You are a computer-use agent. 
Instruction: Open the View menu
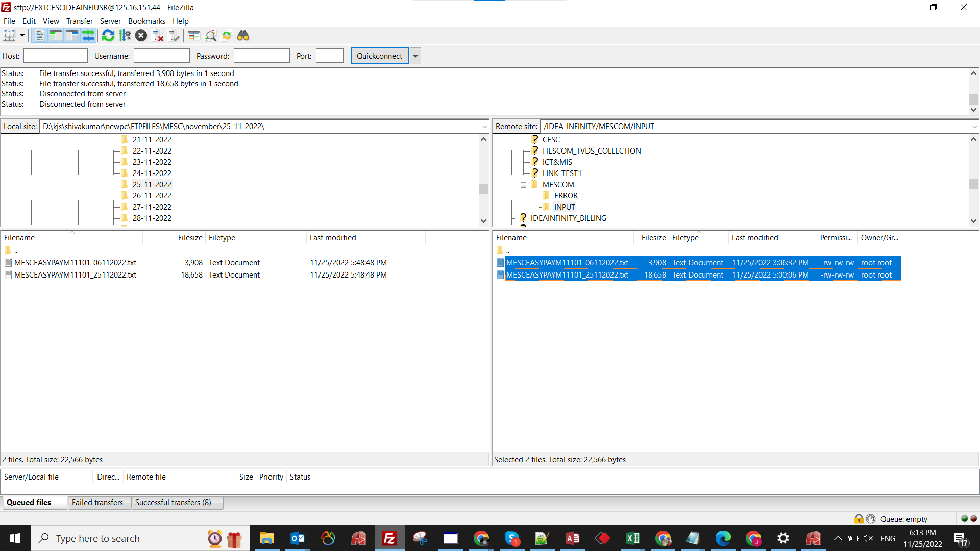pyautogui.click(x=51, y=21)
